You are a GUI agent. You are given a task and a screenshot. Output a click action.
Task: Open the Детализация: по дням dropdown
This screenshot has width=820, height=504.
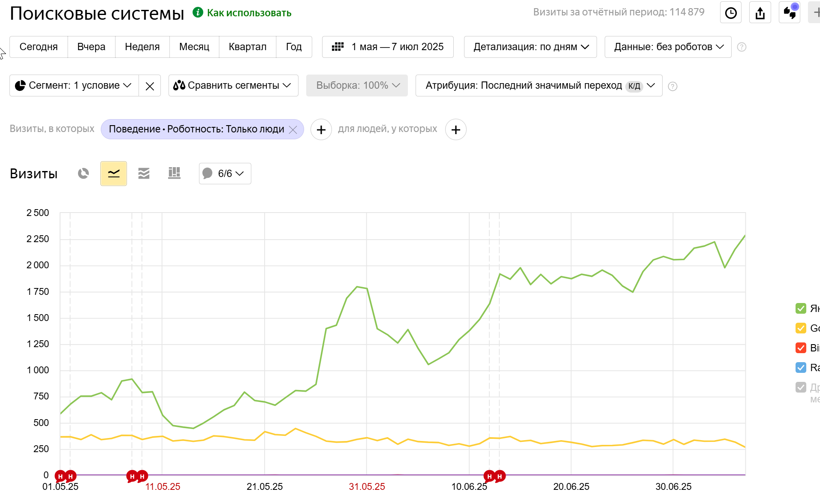coord(530,47)
